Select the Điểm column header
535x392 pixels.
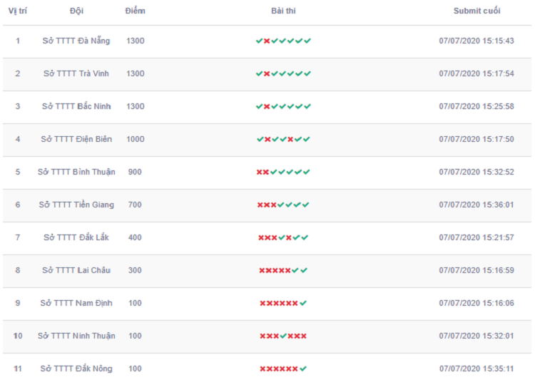coord(135,11)
